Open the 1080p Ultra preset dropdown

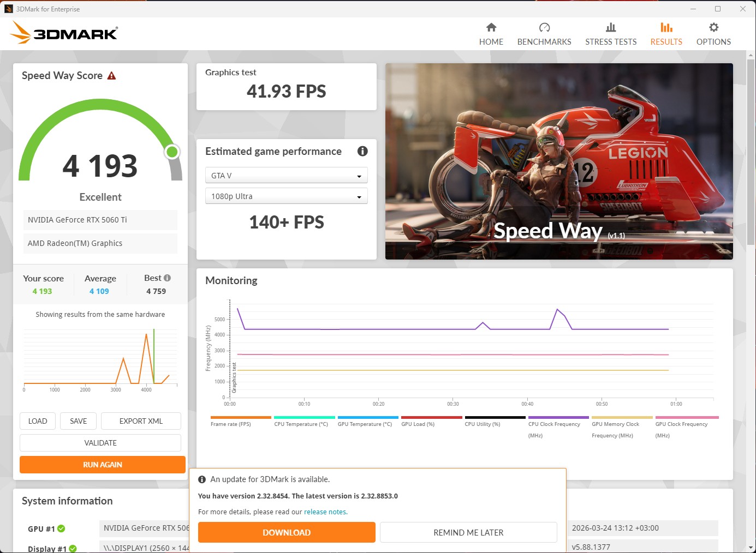pos(287,196)
